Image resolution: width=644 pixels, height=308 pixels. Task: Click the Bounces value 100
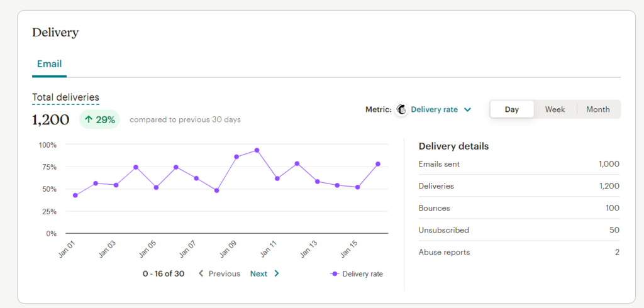(613, 208)
